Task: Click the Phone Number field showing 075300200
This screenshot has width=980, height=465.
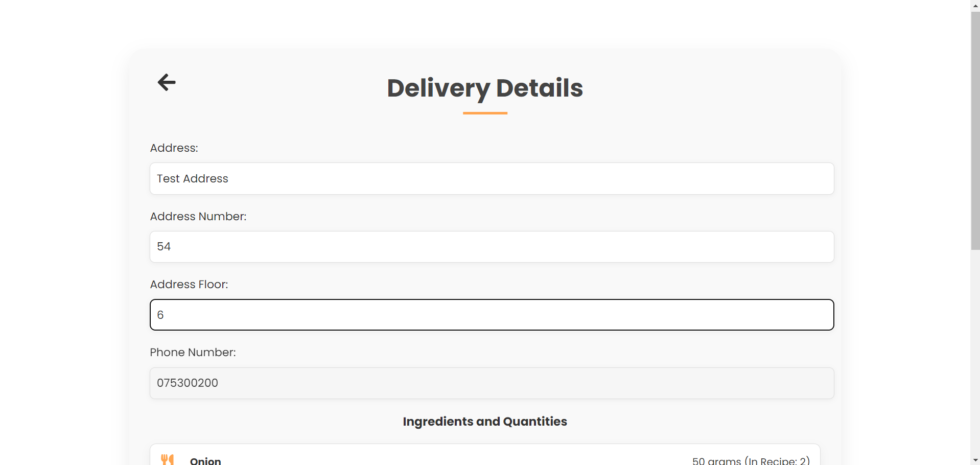Action: tap(492, 383)
